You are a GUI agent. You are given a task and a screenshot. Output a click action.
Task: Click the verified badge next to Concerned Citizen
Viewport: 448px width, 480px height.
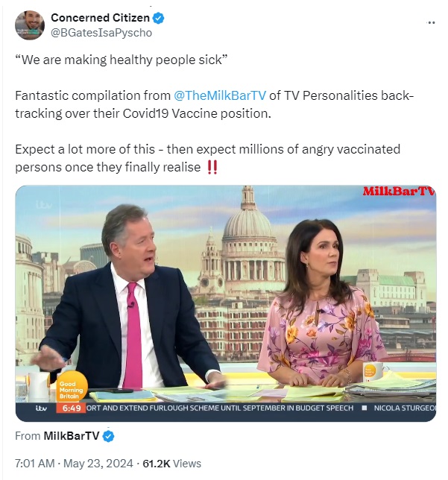(158, 18)
